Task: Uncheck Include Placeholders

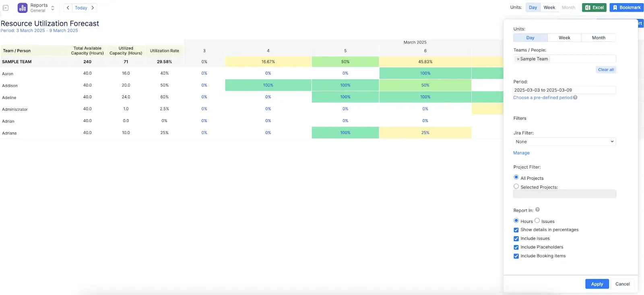Action: [x=516, y=247]
